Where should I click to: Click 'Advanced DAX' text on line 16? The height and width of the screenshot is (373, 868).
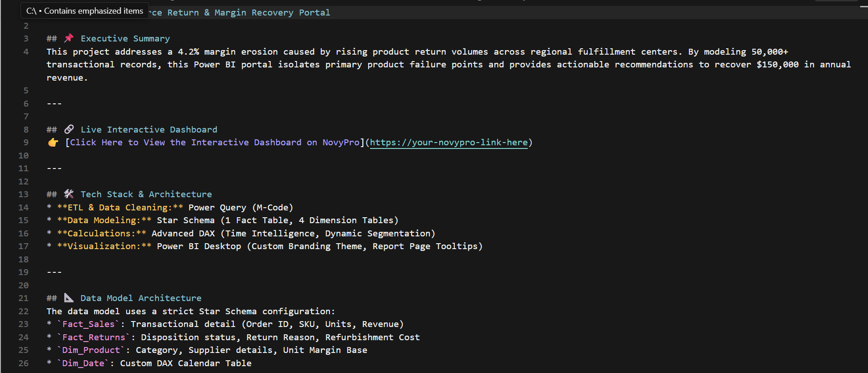[x=183, y=234]
